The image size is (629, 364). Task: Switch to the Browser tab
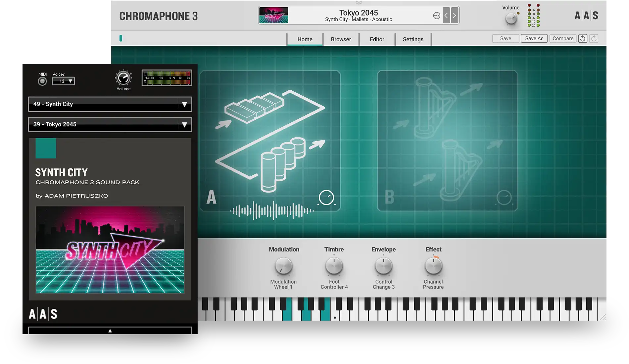341,39
